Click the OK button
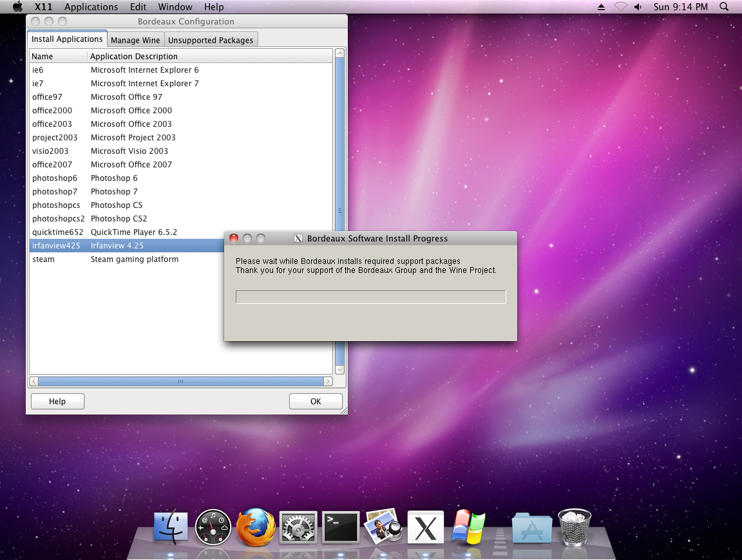The width and height of the screenshot is (742, 560). 316,401
